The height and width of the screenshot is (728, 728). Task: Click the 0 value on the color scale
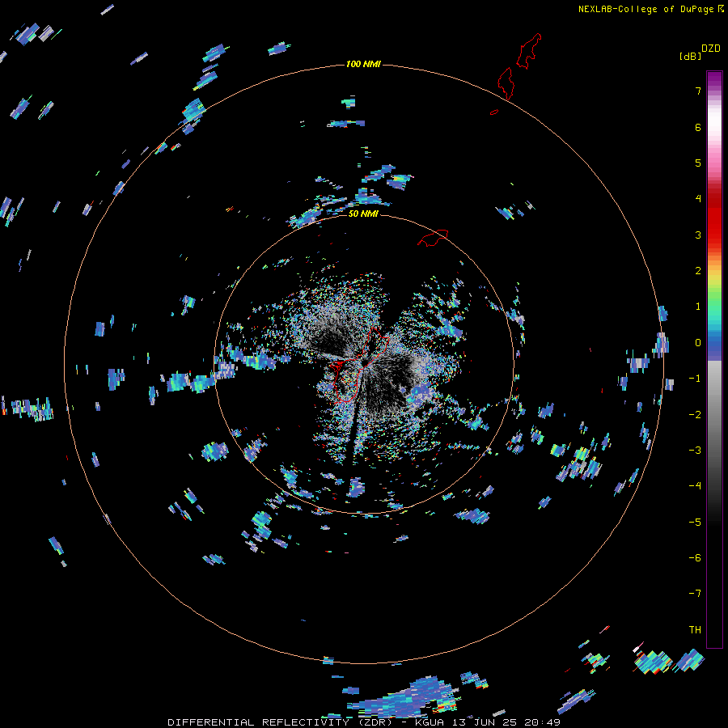click(698, 343)
